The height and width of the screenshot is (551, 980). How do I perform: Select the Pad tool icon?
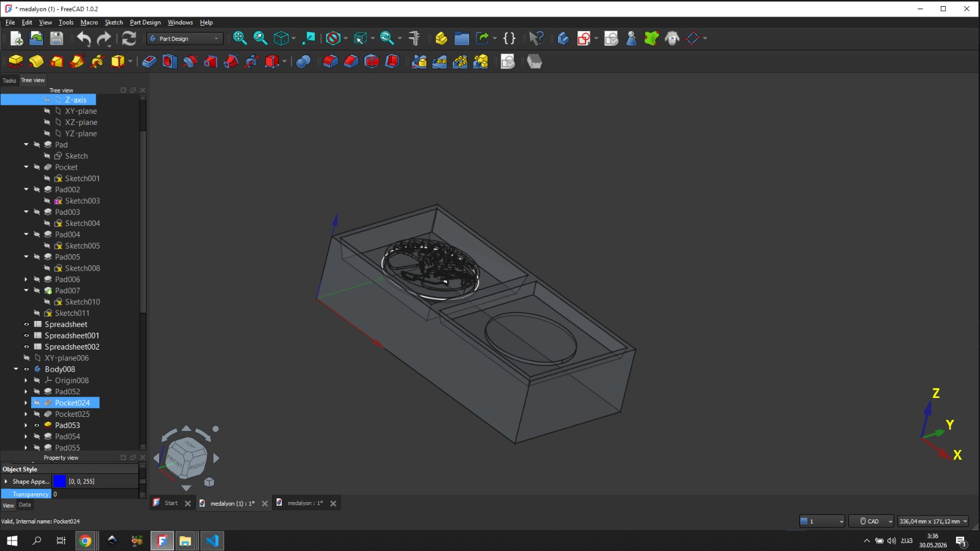click(x=16, y=61)
